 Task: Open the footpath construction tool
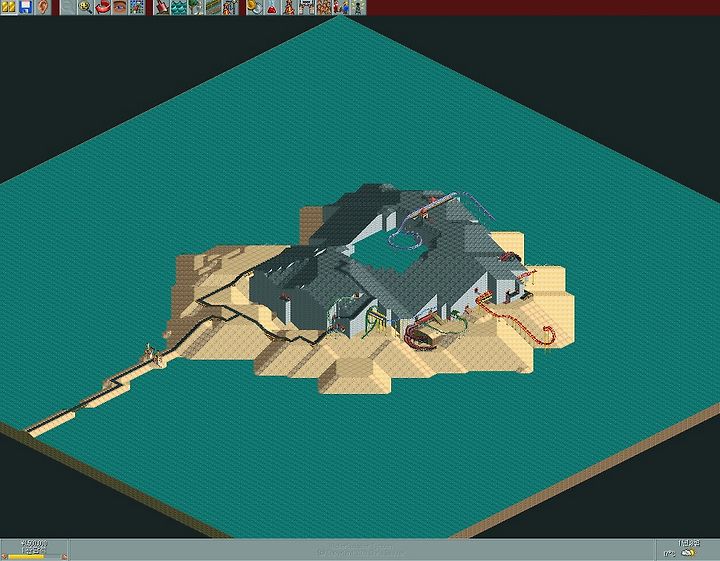[x=213, y=7]
